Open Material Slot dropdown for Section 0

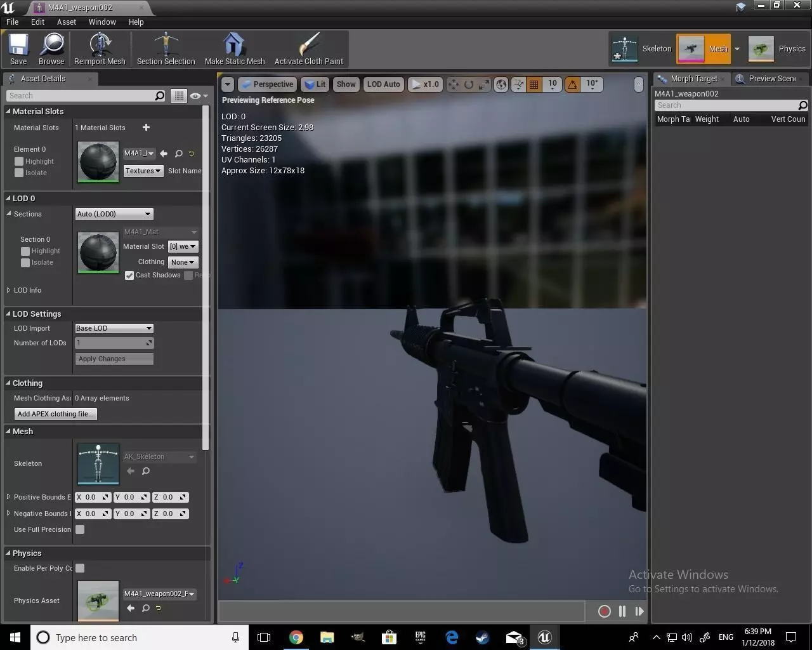[183, 246]
